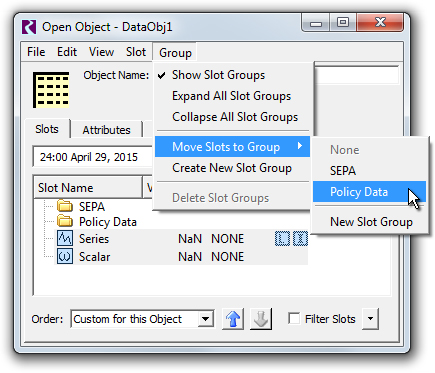Click the second dotted flag icon on Series row
This screenshot has width=435, height=373.
click(300, 239)
